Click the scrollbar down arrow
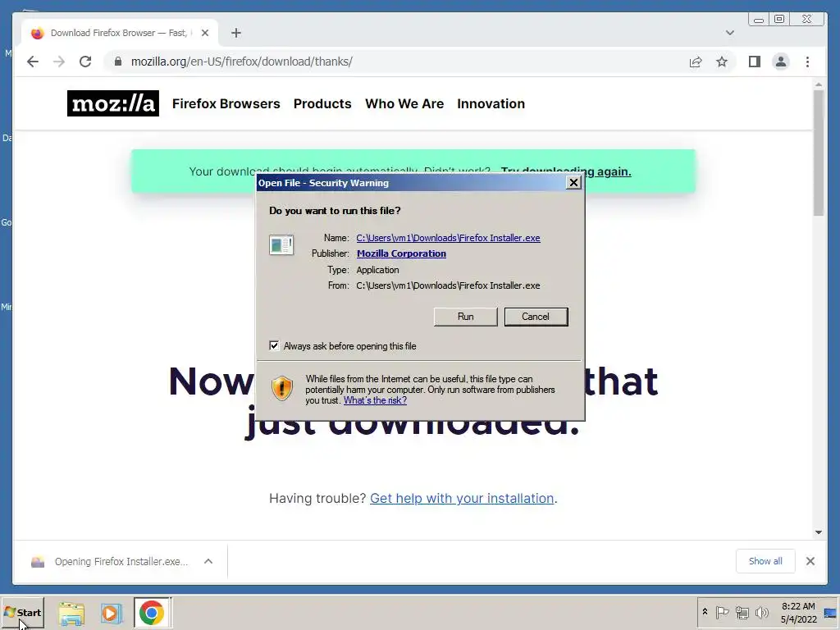This screenshot has width=840, height=630. 818,532
